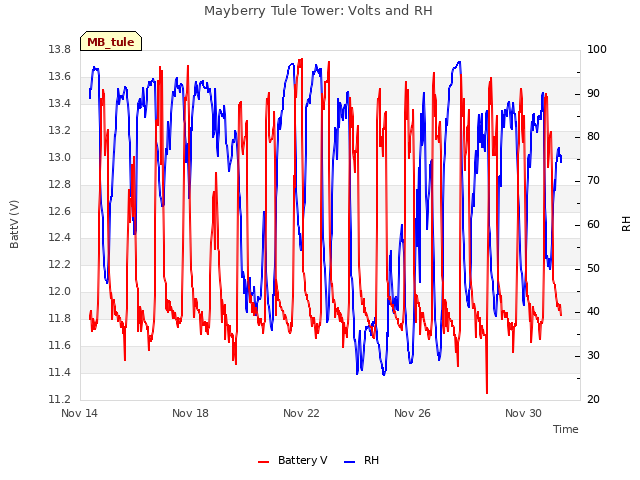Image resolution: width=640 pixels, height=480 pixels.
Task: Click the Nov 22 date tick label
Action: (301, 413)
